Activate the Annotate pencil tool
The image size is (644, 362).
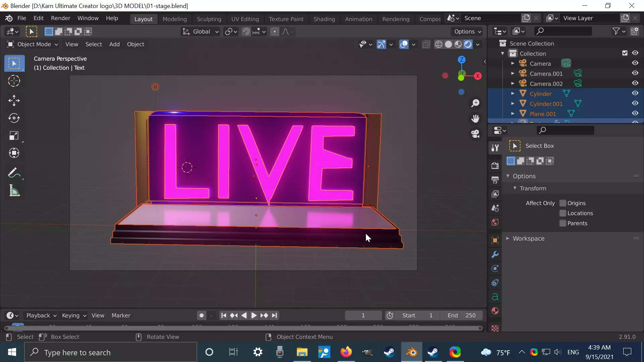coord(14,173)
